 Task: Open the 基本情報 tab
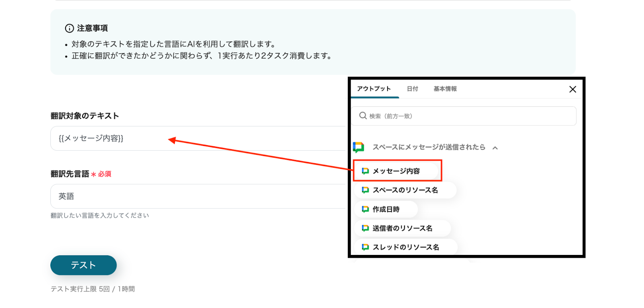click(445, 89)
